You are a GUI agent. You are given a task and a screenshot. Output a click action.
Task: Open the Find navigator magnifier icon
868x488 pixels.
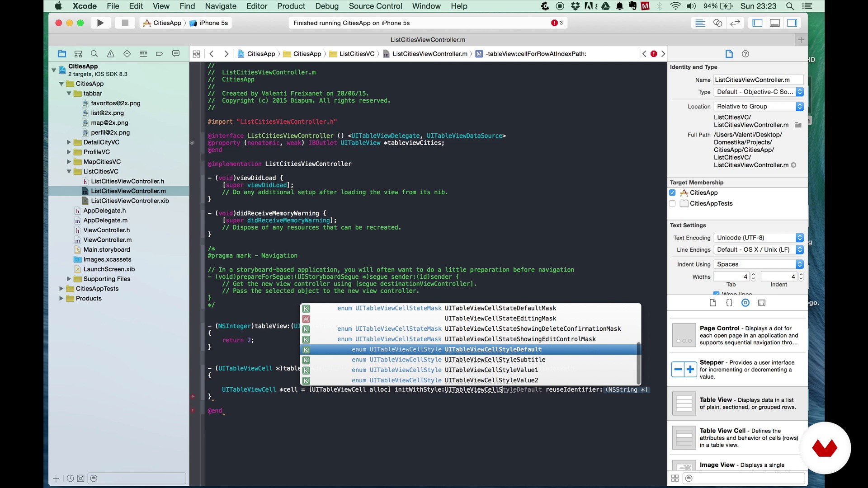pos(94,54)
